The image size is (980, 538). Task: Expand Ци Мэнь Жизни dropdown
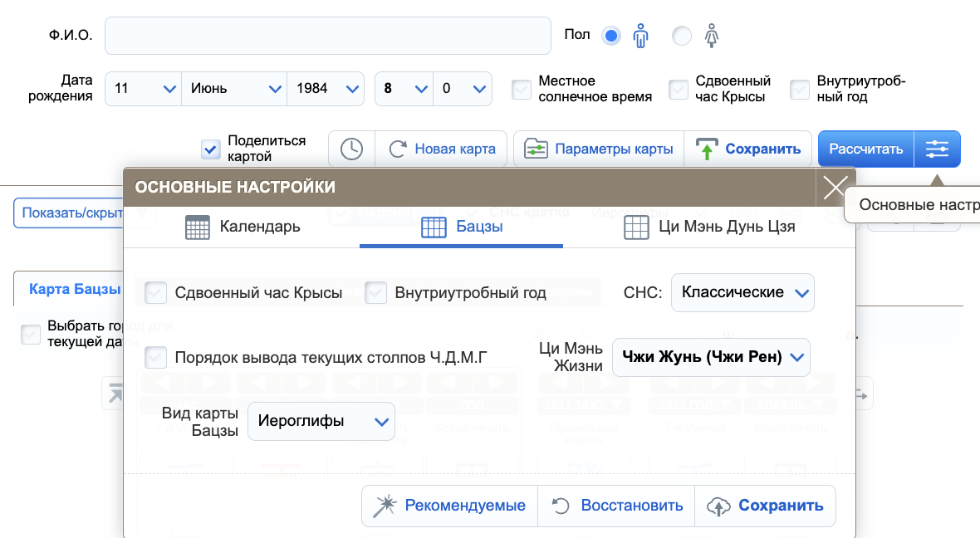pyautogui.click(x=710, y=358)
